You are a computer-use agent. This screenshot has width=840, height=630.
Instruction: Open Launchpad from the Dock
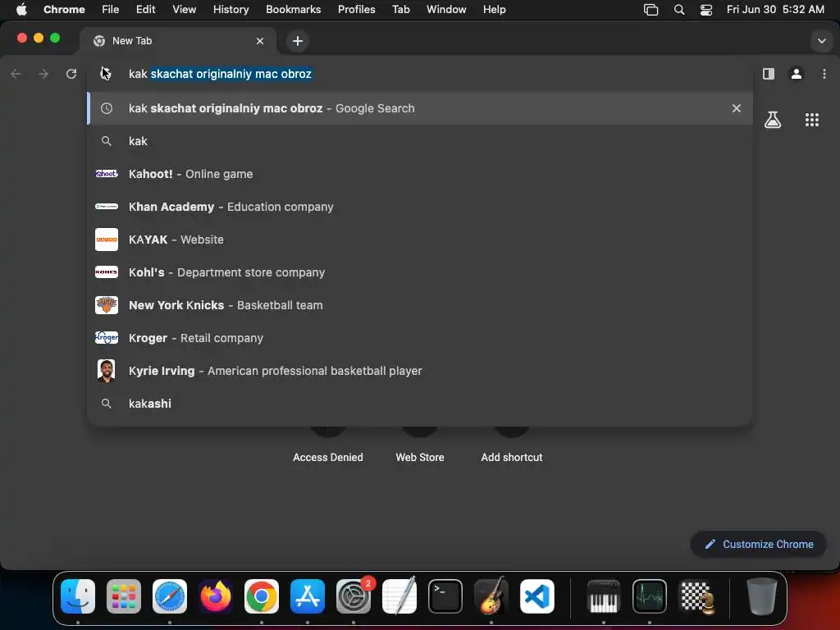point(124,596)
